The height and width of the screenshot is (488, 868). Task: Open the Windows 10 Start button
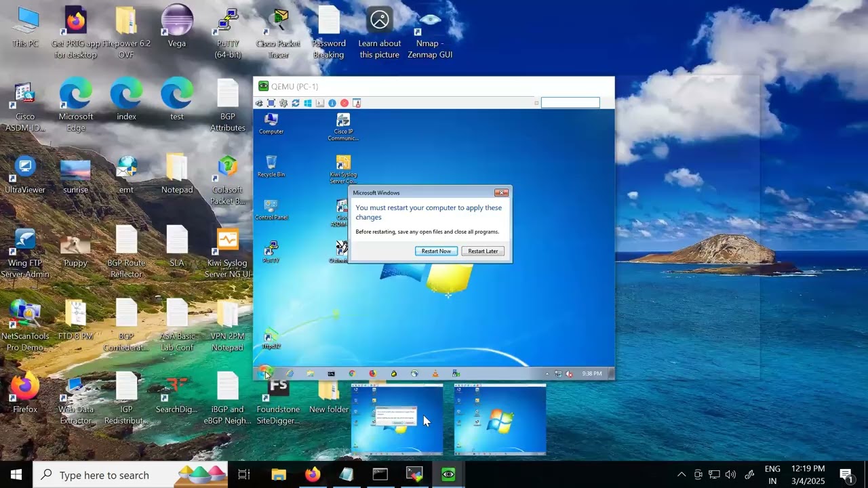[16, 474]
